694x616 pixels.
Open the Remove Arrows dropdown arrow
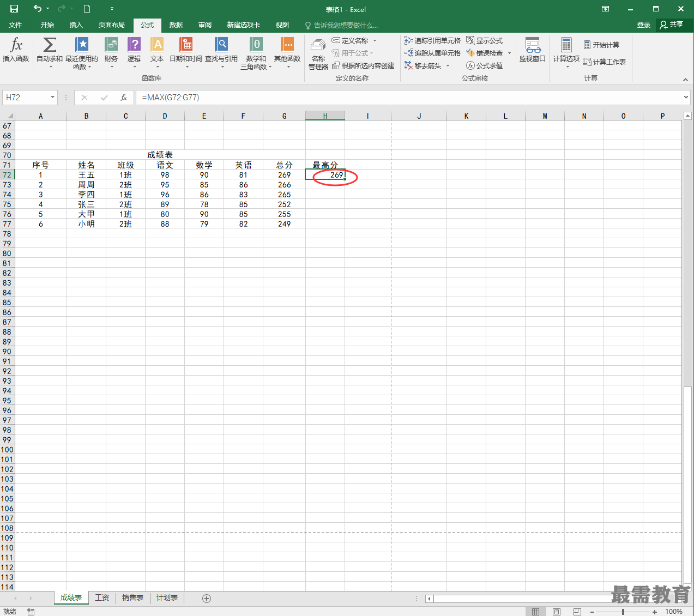pyautogui.click(x=448, y=66)
